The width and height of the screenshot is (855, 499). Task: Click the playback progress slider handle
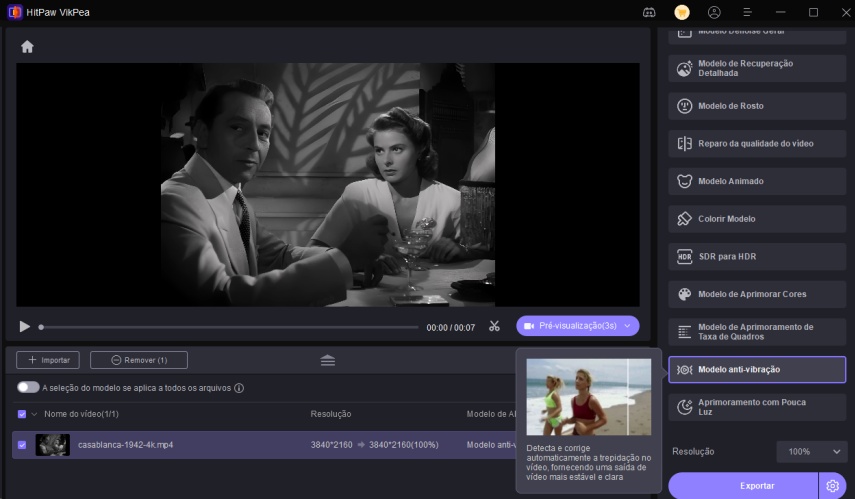41,327
